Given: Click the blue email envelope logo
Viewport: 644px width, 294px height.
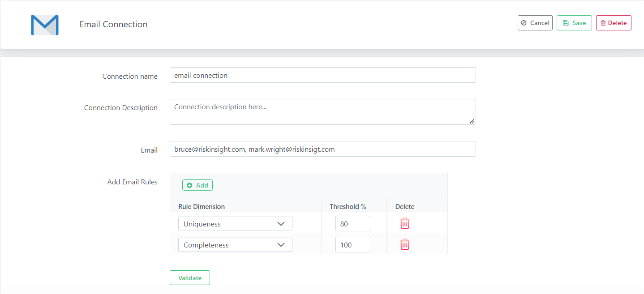Looking at the screenshot, I should click(x=45, y=25).
